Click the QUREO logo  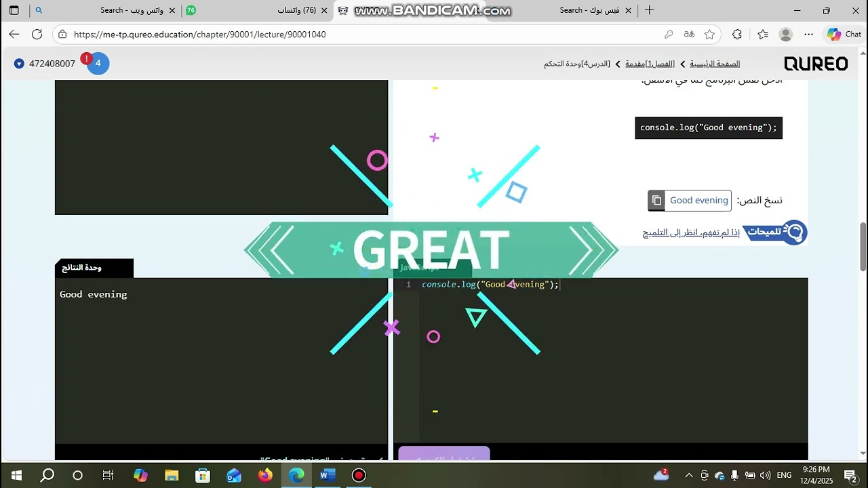(816, 64)
